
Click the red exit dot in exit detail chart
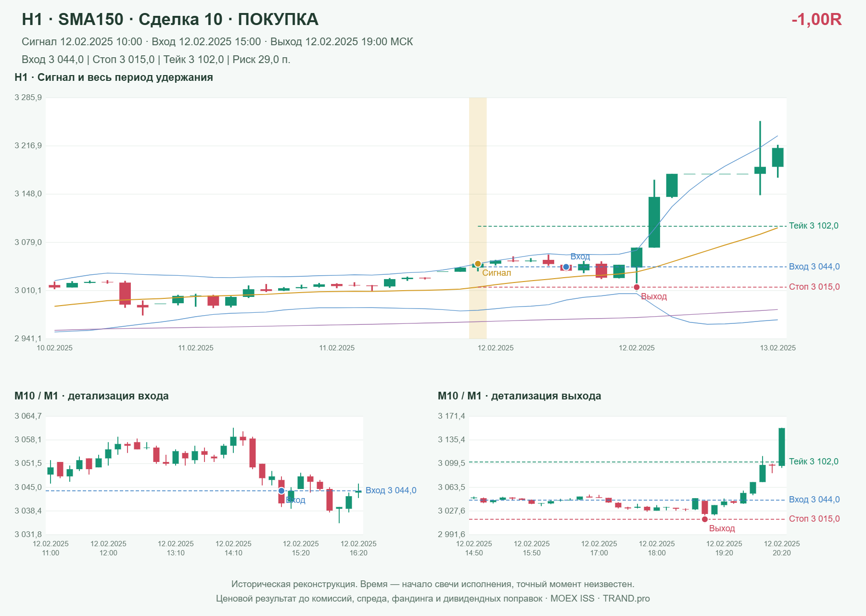[705, 519]
